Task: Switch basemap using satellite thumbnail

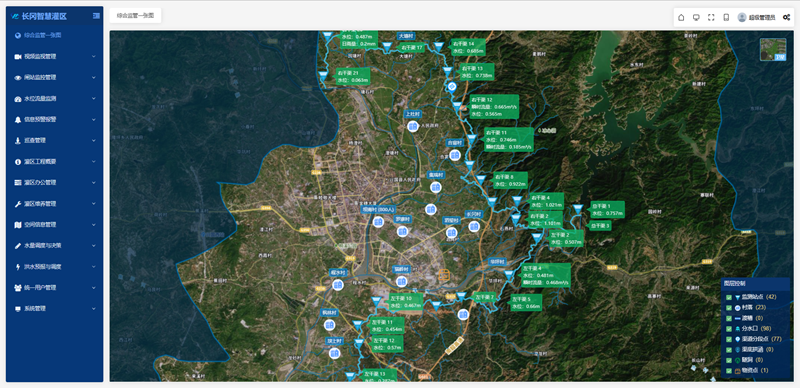Action: pos(772,50)
